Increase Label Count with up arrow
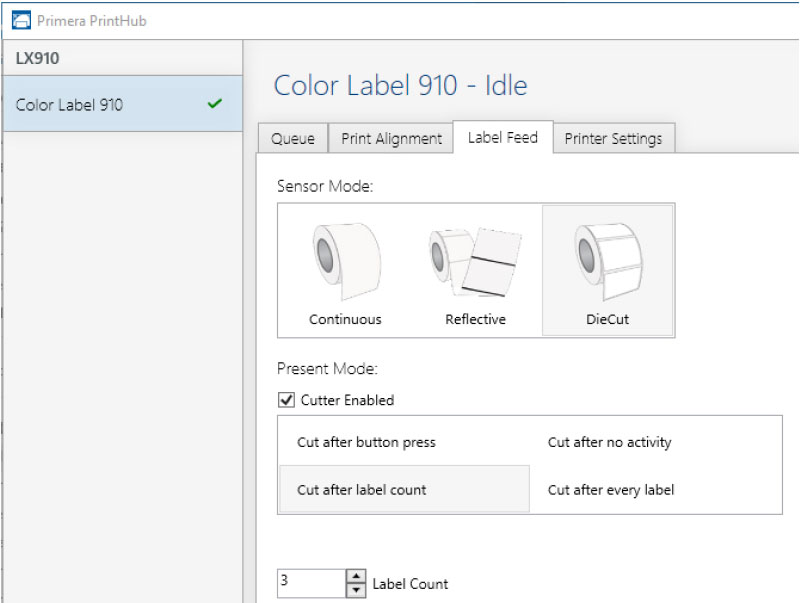Screen dimensions: 800x603 (x=356, y=576)
